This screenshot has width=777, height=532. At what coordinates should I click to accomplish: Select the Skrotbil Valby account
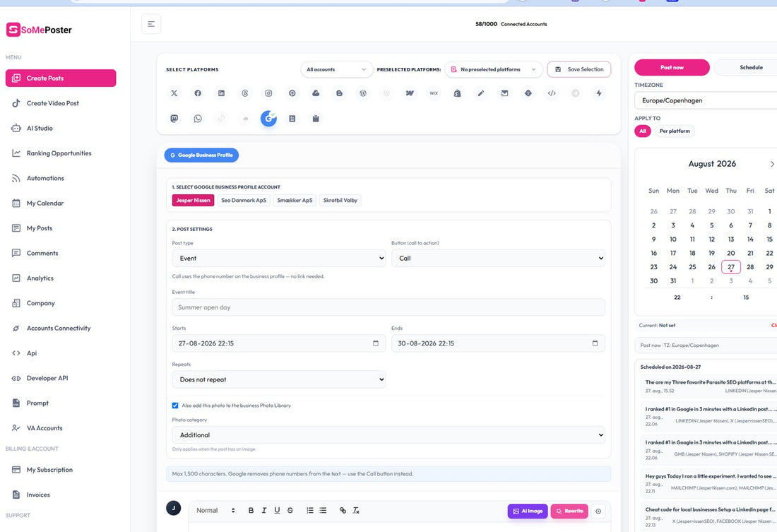click(340, 201)
